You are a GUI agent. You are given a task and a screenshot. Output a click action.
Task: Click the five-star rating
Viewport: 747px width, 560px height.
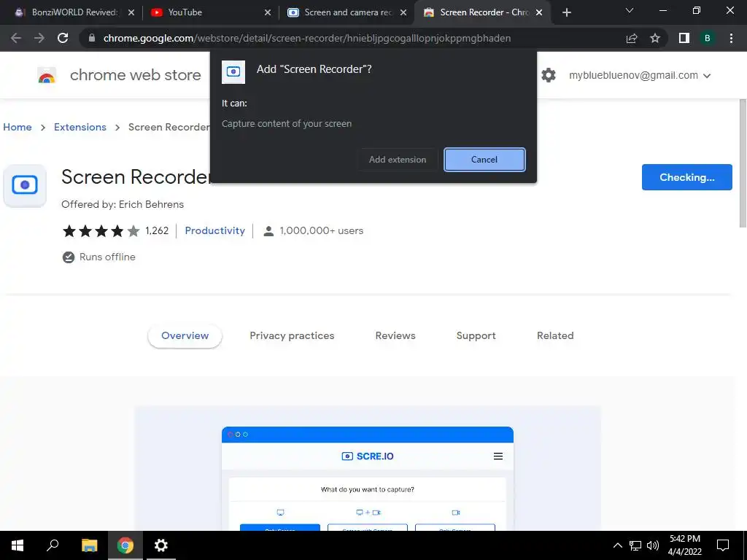tap(101, 231)
